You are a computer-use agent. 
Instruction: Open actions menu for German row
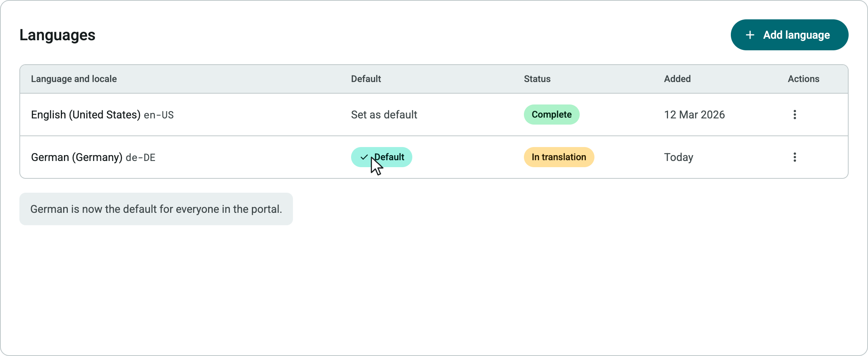coord(794,157)
